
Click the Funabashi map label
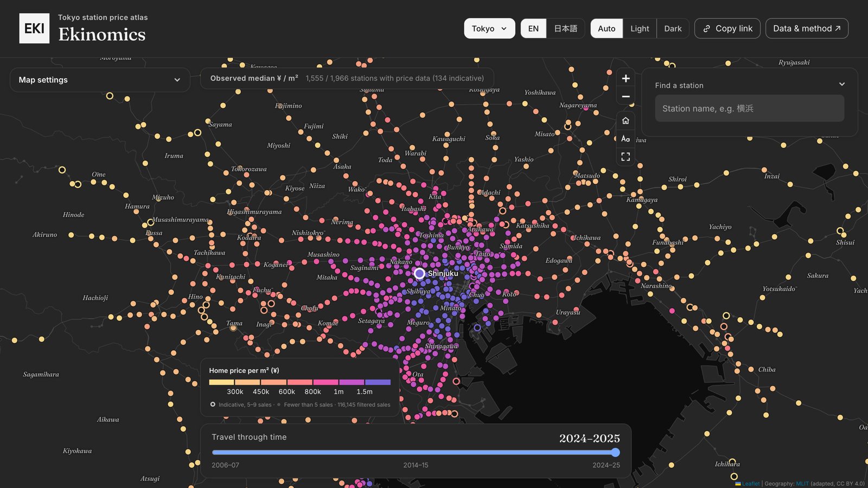(x=668, y=242)
